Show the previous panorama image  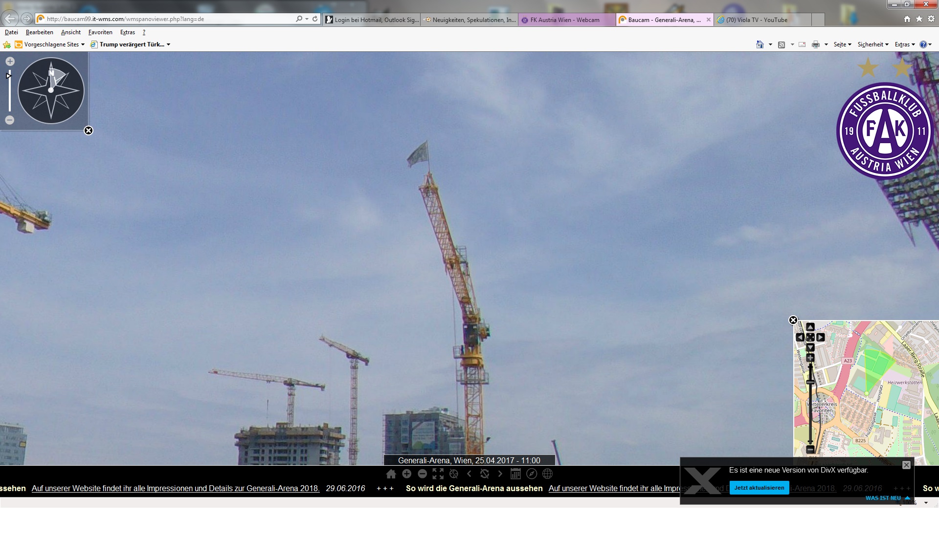(x=469, y=474)
